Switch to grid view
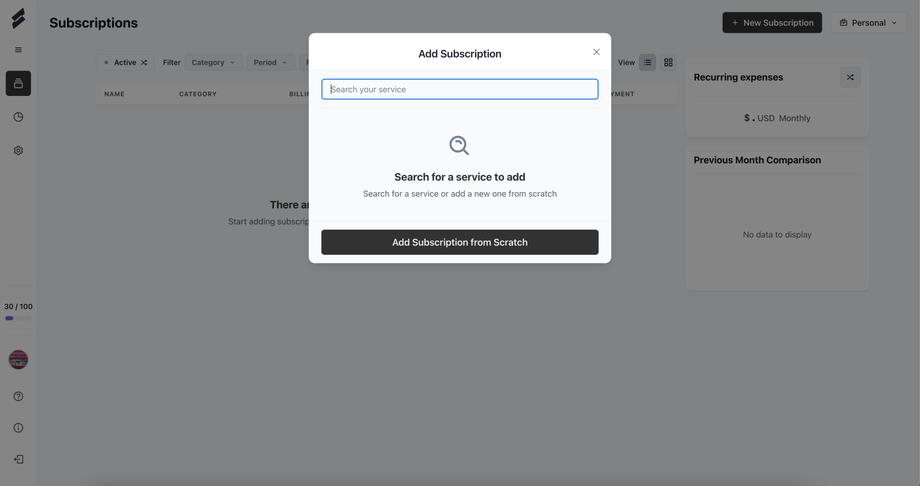Image resolution: width=920 pixels, height=486 pixels. pos(668,62)
